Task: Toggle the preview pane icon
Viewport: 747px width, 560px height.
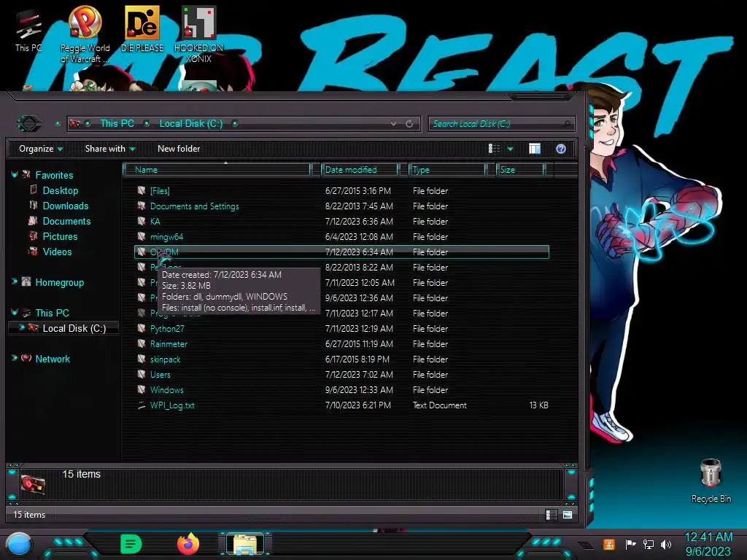Action: (535, 149)
